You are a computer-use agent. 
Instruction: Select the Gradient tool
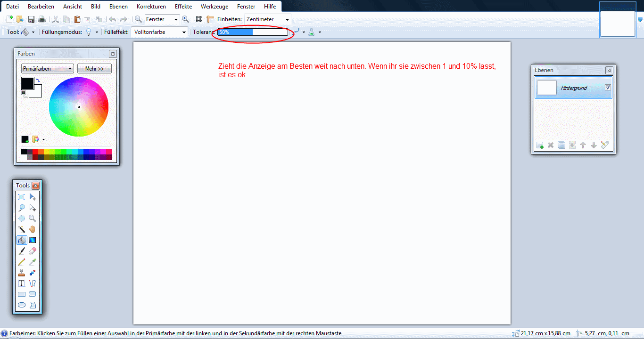(x=33, y=240)
